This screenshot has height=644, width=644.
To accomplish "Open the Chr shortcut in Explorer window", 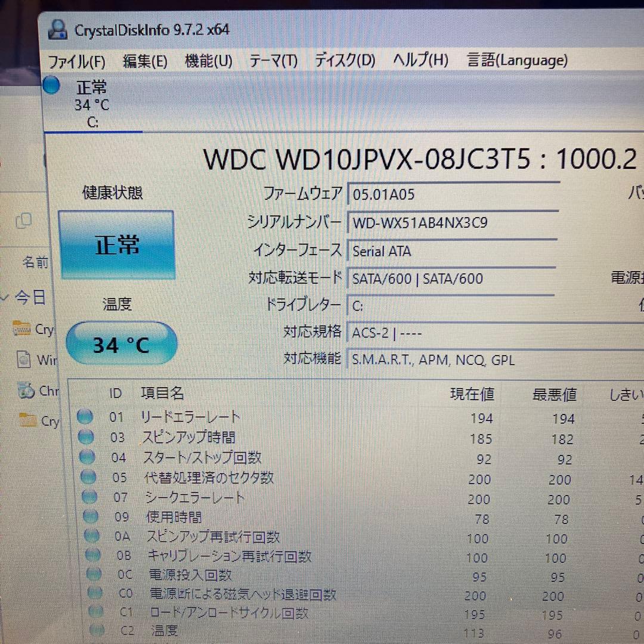I will click(38, 391).
